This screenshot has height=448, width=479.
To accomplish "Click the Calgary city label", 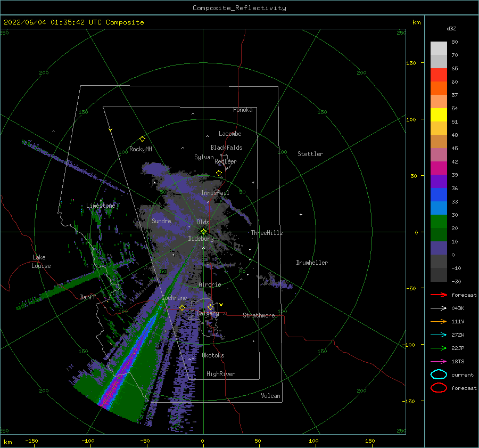I will click(x=208, y=313).
